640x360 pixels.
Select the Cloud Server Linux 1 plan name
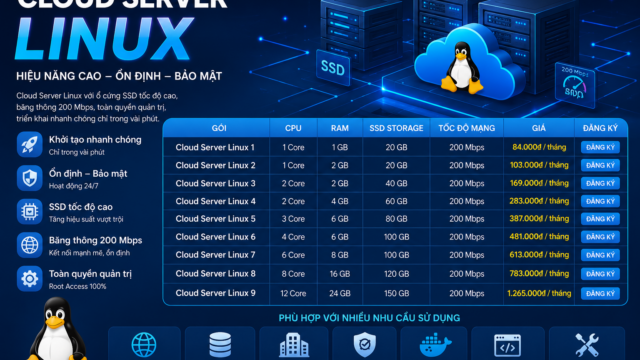click(x=215, y=147)
